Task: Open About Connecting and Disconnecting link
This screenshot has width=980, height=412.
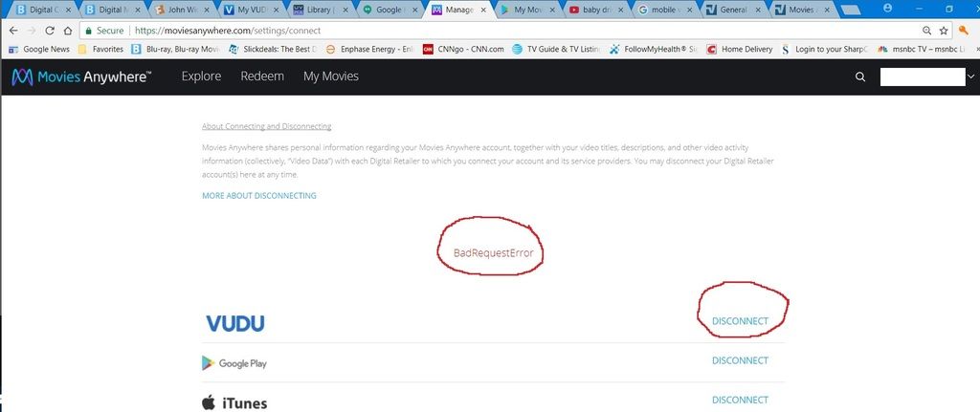Action: point(266,126)
